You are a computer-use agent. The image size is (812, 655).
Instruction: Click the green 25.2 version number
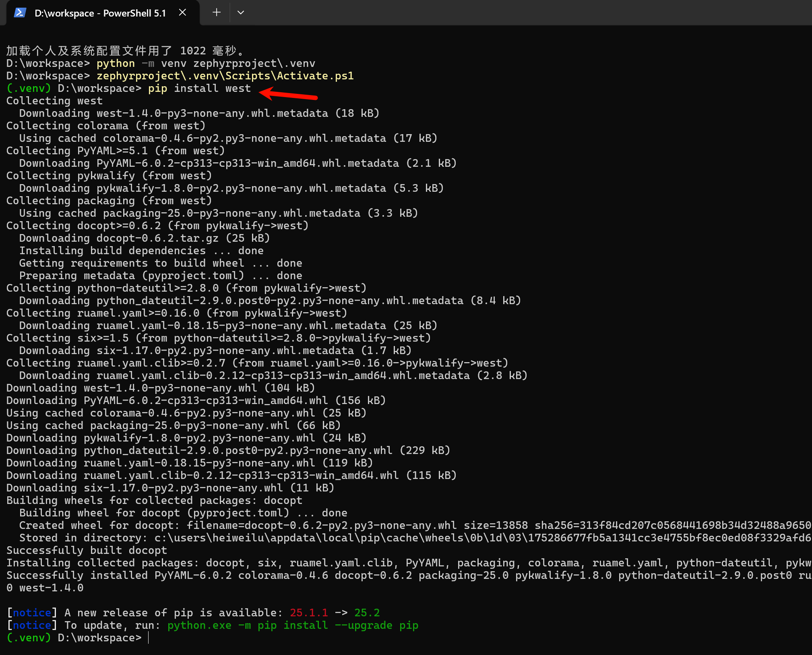point(367,613)
